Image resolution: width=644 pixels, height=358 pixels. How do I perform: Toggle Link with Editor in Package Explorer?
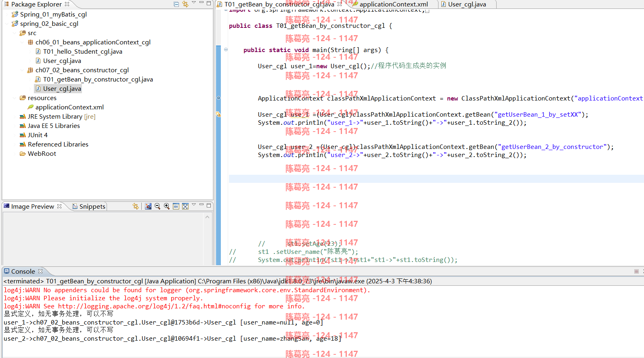click(185, 4)
